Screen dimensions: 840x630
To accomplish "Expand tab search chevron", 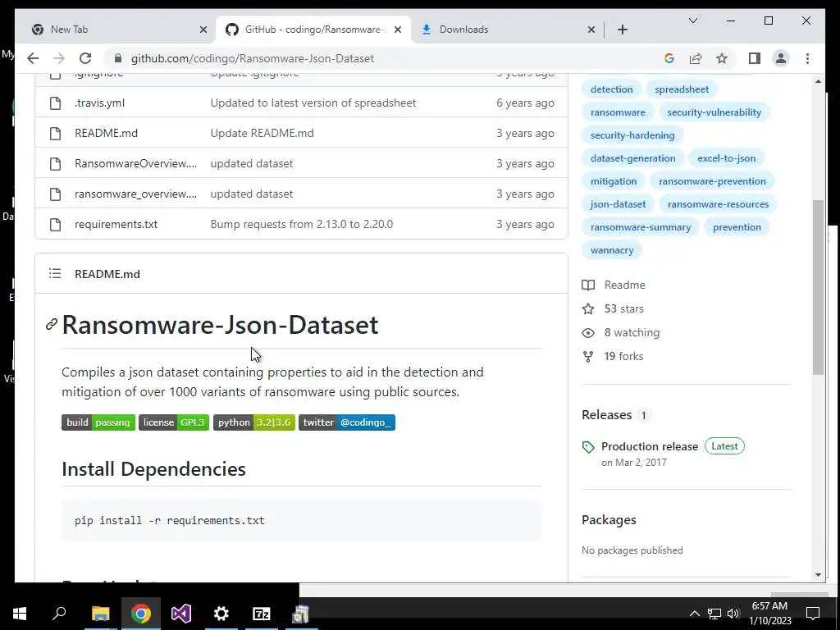I will click(x=692, y=21).
